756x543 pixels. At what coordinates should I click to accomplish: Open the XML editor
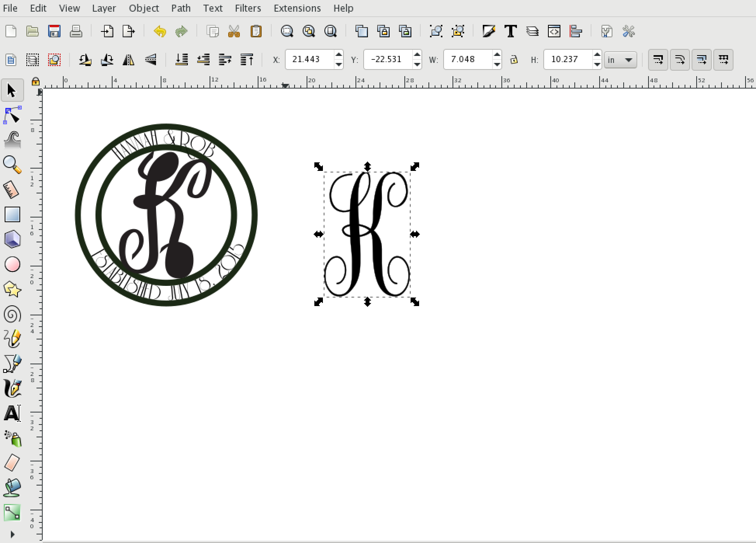554,31
